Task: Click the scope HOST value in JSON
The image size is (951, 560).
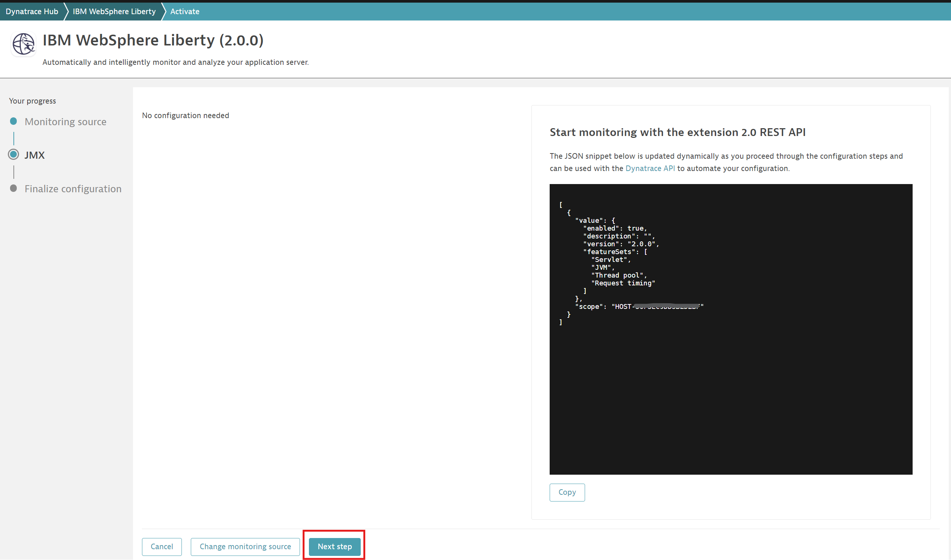Action: [x=657, y=306]
